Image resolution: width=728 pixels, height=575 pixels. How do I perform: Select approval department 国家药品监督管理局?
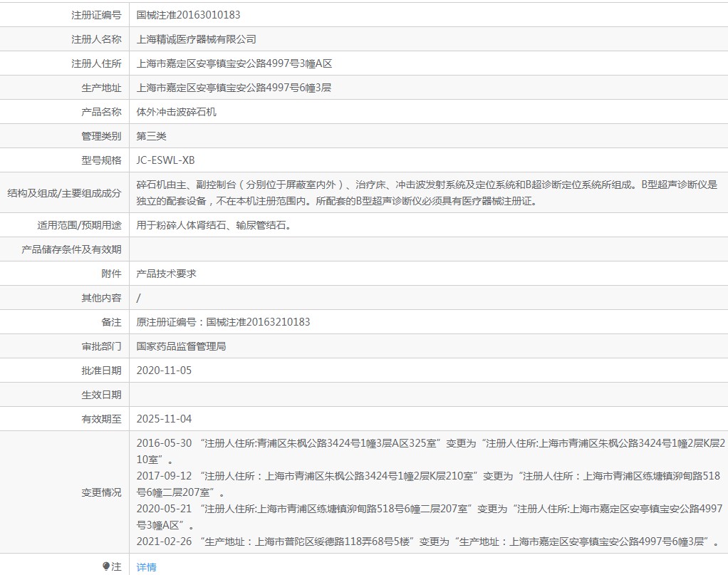click(181, 346)
